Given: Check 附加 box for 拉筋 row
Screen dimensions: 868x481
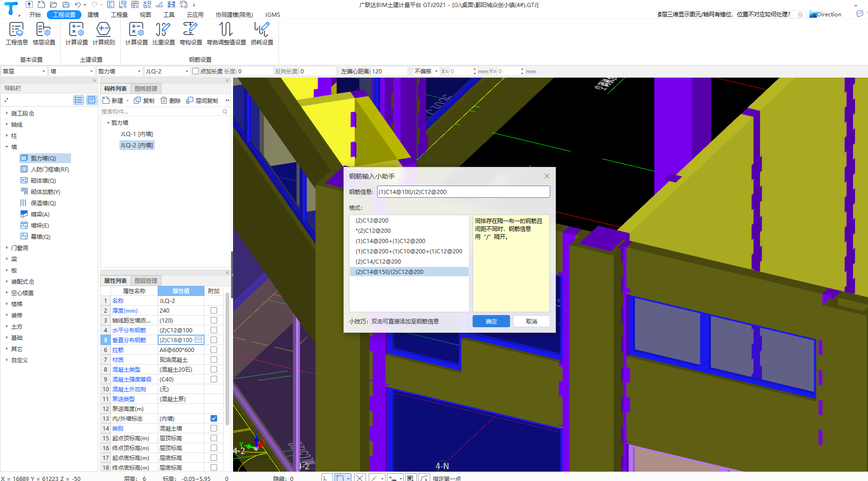Looking at the screenshot, I should pyautogui.click(x=214, y=350).
